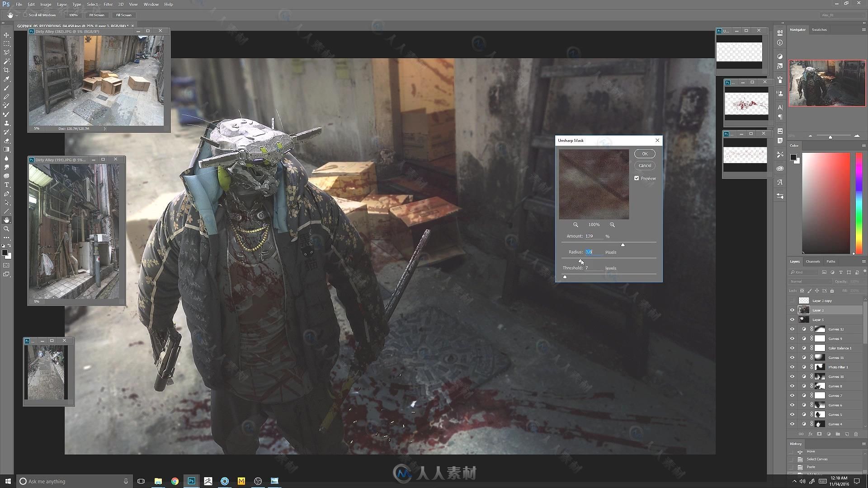Select the Path Selection tool

(x=6, y=202)
